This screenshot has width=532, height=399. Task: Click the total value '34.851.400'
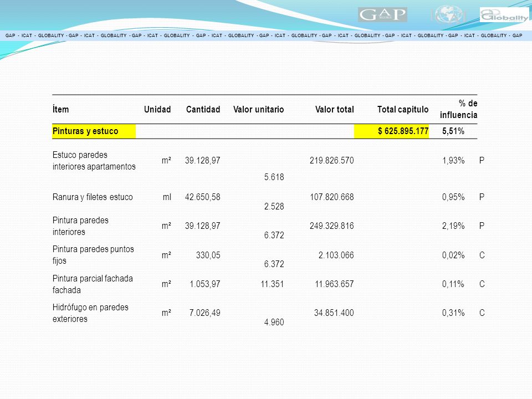click(x=334, y=313)
